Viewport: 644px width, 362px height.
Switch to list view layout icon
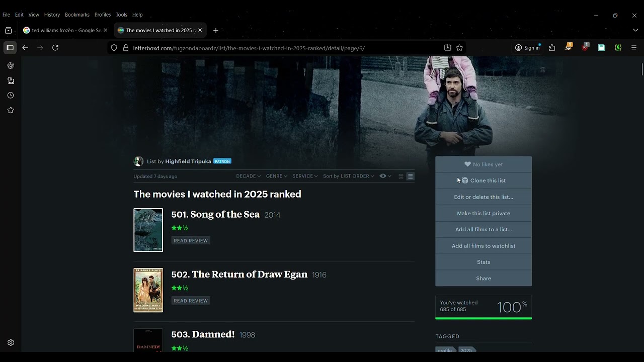411,176
